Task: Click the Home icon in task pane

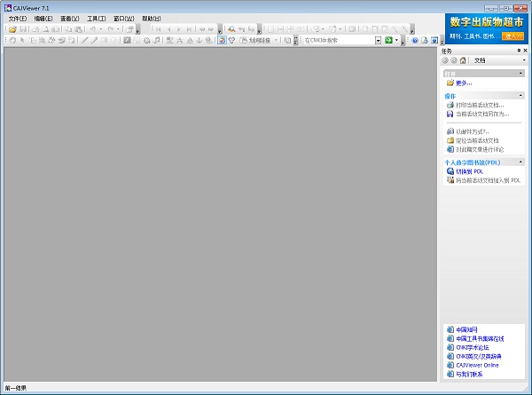Action: coord(462,60)
